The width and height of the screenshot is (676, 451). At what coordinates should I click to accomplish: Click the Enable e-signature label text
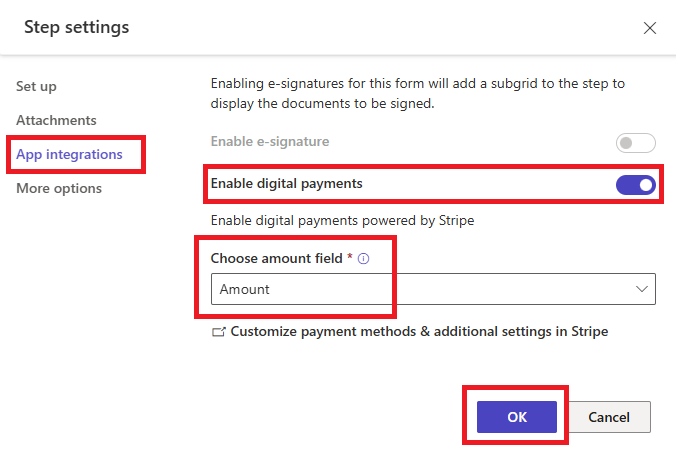coord(270,141)
